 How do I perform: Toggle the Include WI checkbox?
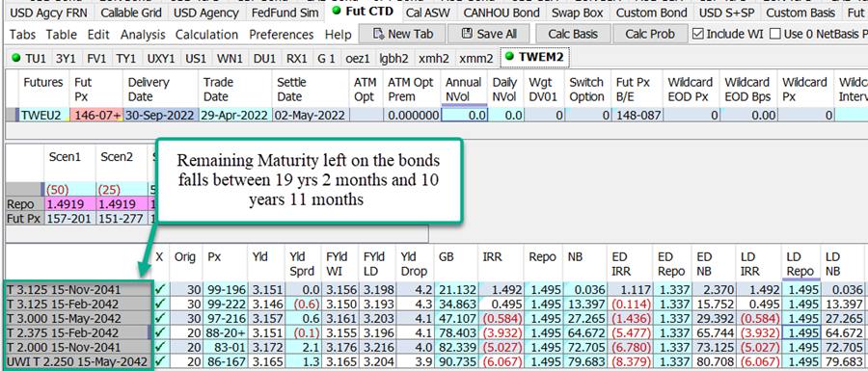tap(698, 35)
